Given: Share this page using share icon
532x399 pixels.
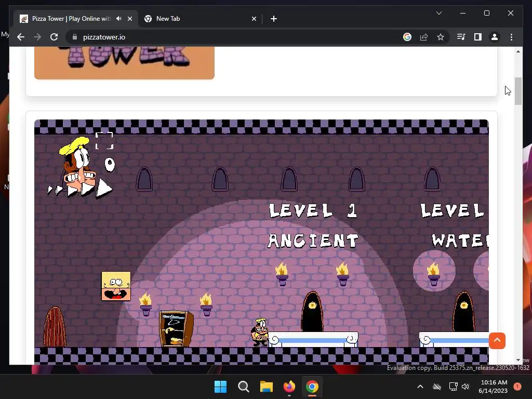Looking at the screenshot, I should click(424, 37).
